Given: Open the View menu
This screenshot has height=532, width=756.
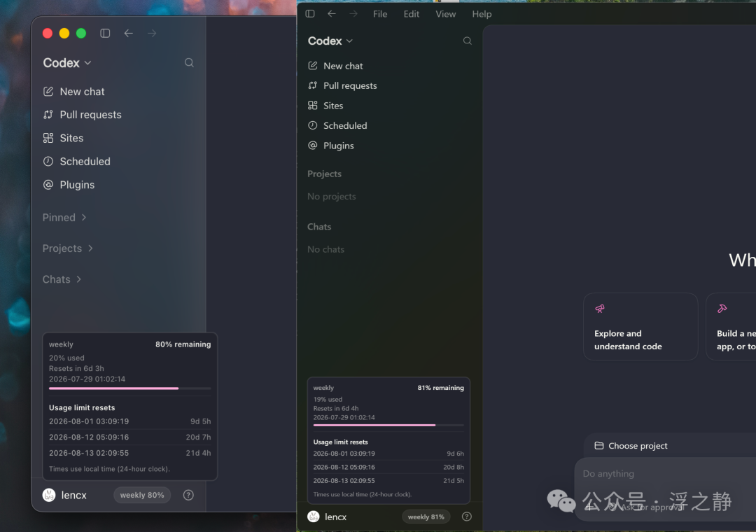Looking at the screenshot, I should click(x=445, y=14).
